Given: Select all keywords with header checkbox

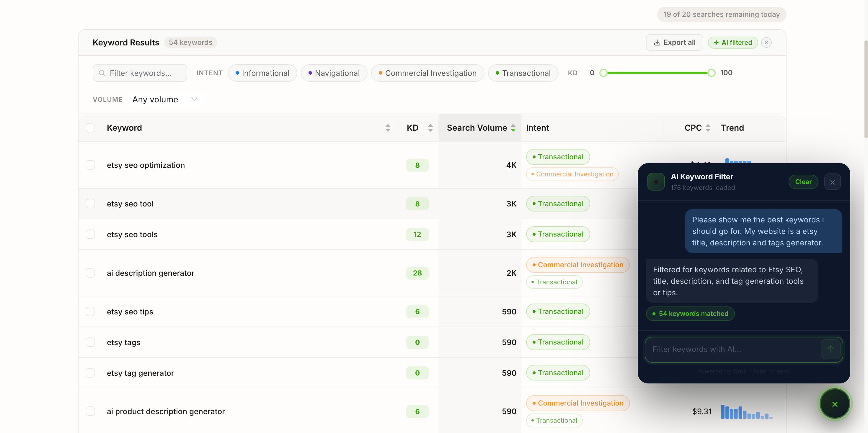Looking at the screenshot, I should (90, 128).
